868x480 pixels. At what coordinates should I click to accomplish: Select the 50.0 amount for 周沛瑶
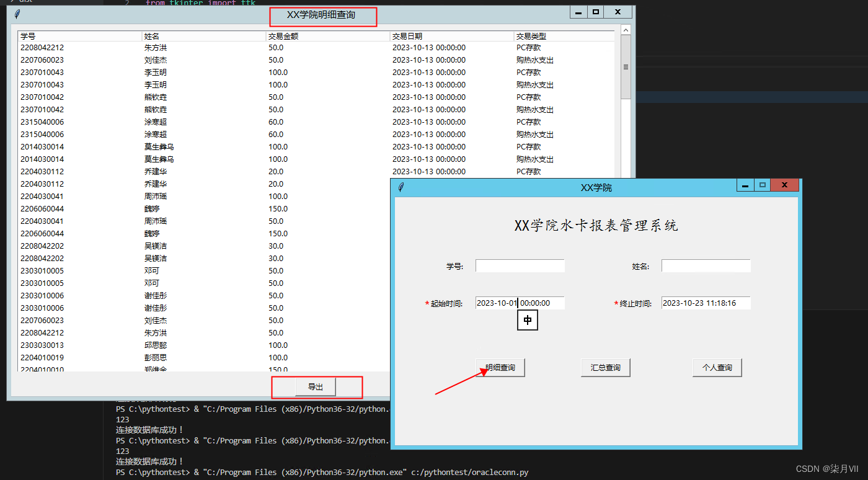[276, 221]
